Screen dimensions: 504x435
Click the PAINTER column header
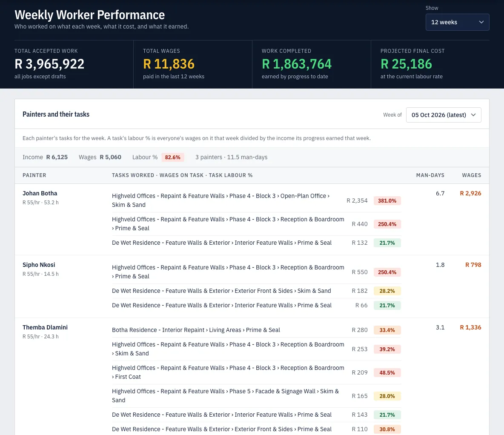coord(34,175)
